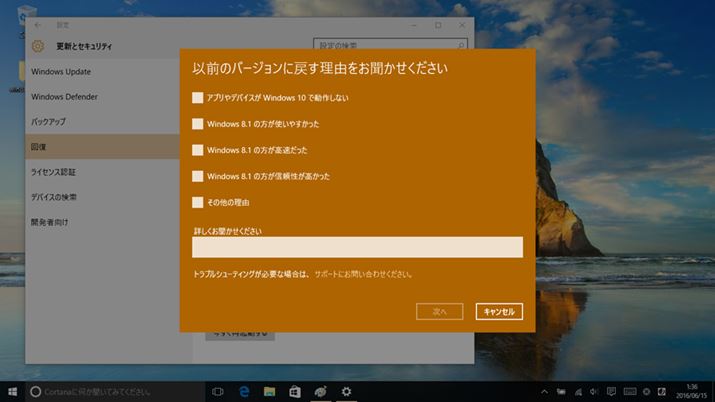Open the 'サポートにお問い合わせください' link
Screen dimensions: 715x402
[x=363, y=274]
